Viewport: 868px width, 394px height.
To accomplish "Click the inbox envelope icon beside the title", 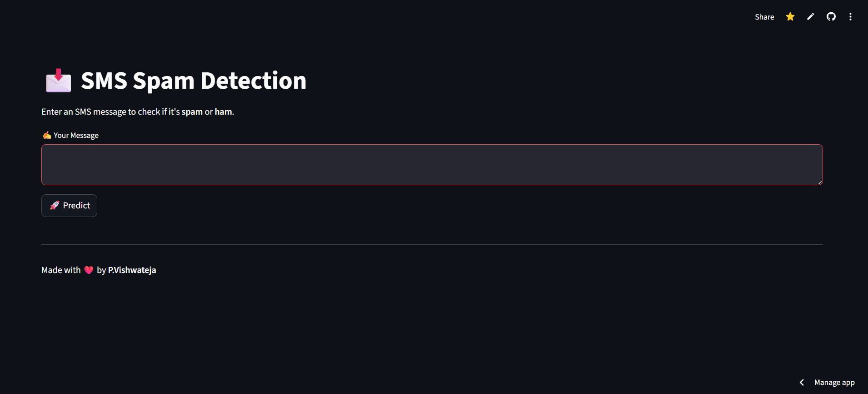I will click(x=59, y=81).
